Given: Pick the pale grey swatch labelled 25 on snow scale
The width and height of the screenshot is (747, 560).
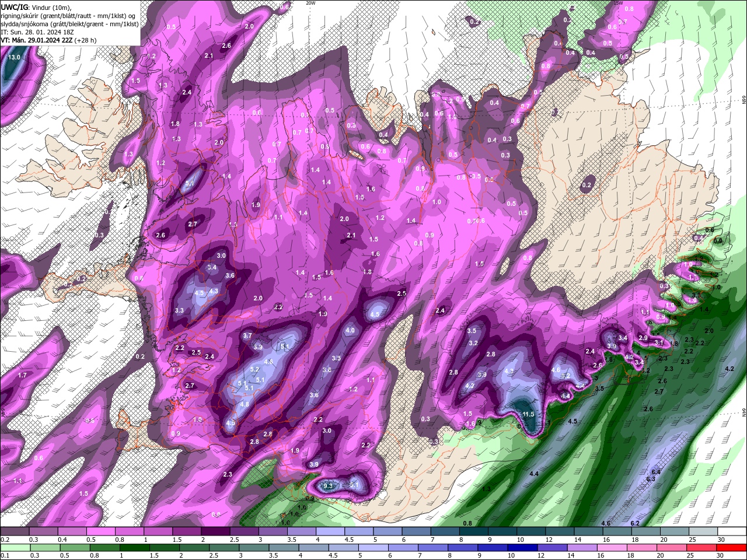Looking at the screenshot, I should [x=704, y=531].
